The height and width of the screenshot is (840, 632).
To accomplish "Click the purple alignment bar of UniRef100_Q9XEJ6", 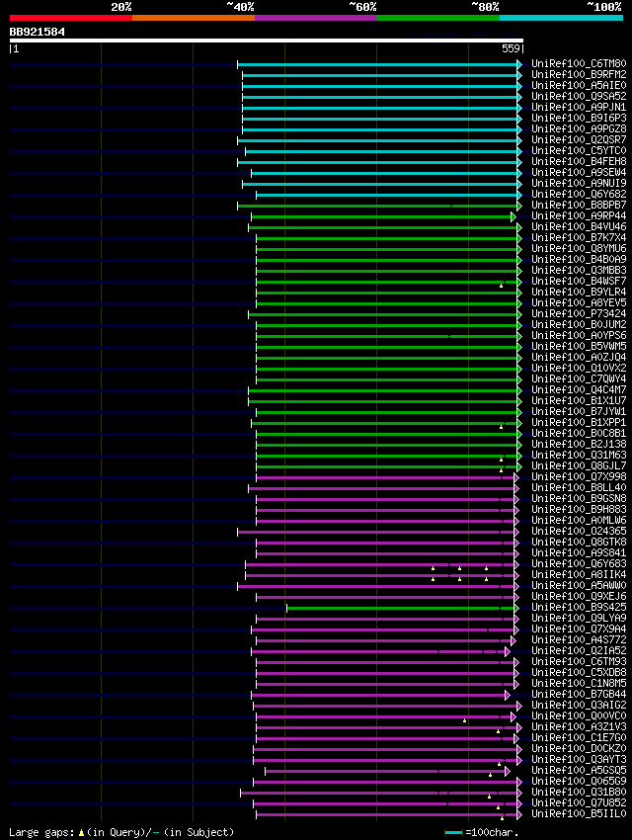I will coord(386,597).
